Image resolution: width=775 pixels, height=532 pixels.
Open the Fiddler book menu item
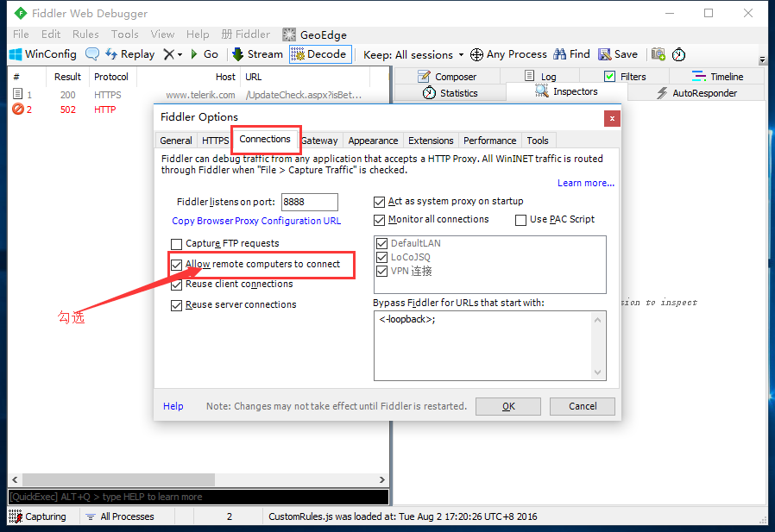246,34
